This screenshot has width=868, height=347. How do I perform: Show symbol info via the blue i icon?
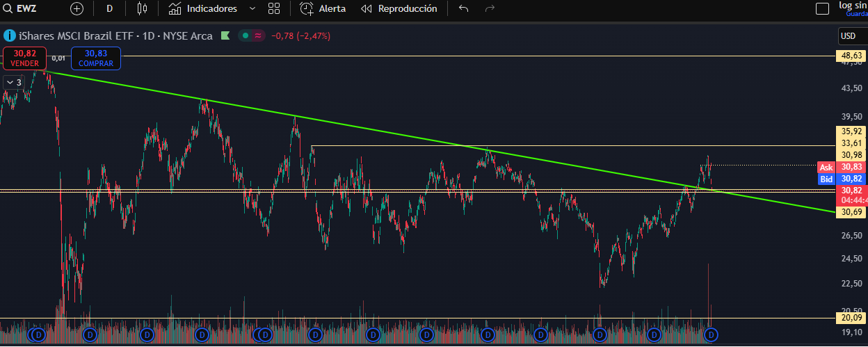[10, 35]
